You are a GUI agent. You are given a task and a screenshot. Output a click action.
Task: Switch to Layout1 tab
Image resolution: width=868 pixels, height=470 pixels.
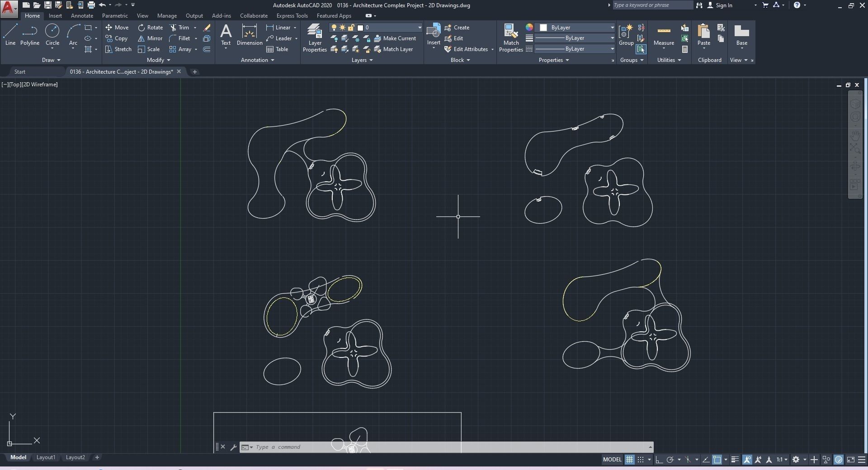pyautogui.click(x=46, y=457)
